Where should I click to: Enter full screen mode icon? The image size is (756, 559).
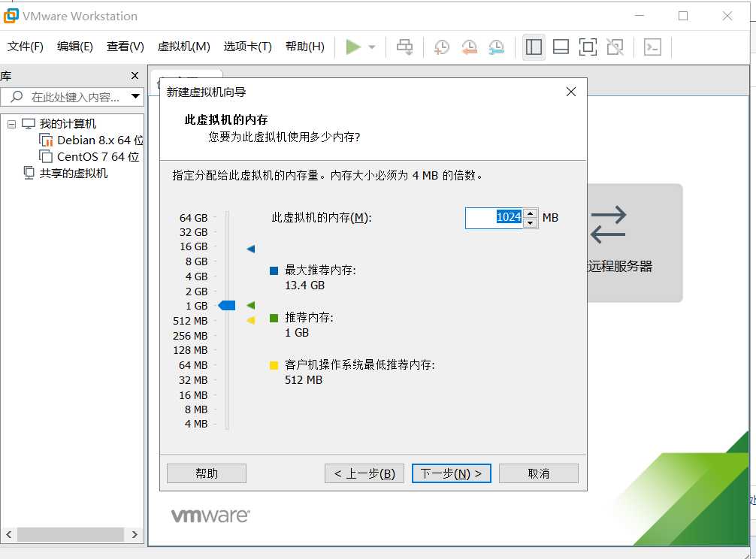pyautogui.click(x=588, y=47)
